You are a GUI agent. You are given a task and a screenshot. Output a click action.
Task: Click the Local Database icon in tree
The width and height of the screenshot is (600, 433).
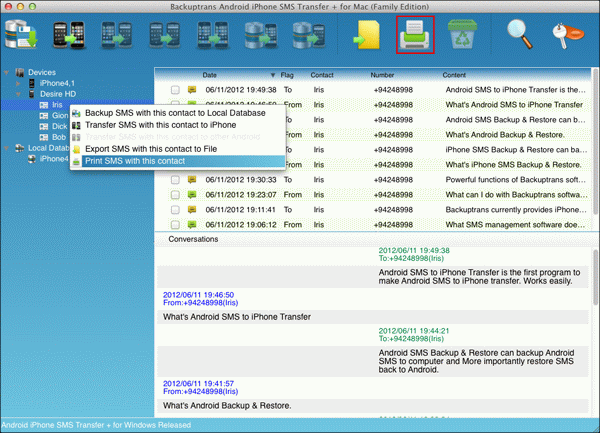(20, 148)
